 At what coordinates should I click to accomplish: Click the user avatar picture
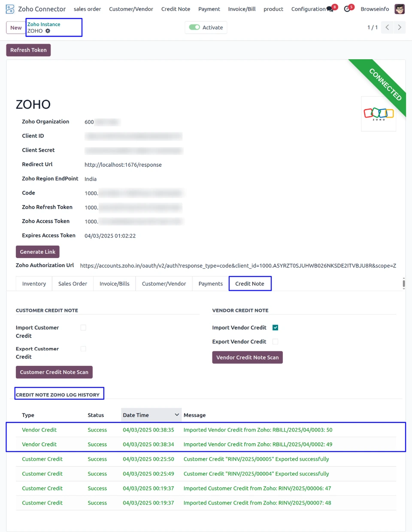[x=400, y=9]
